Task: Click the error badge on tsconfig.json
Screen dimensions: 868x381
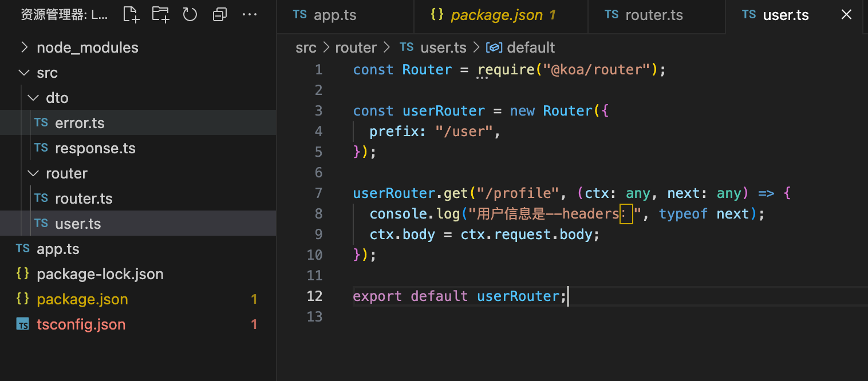Action: tap(254, 324)
